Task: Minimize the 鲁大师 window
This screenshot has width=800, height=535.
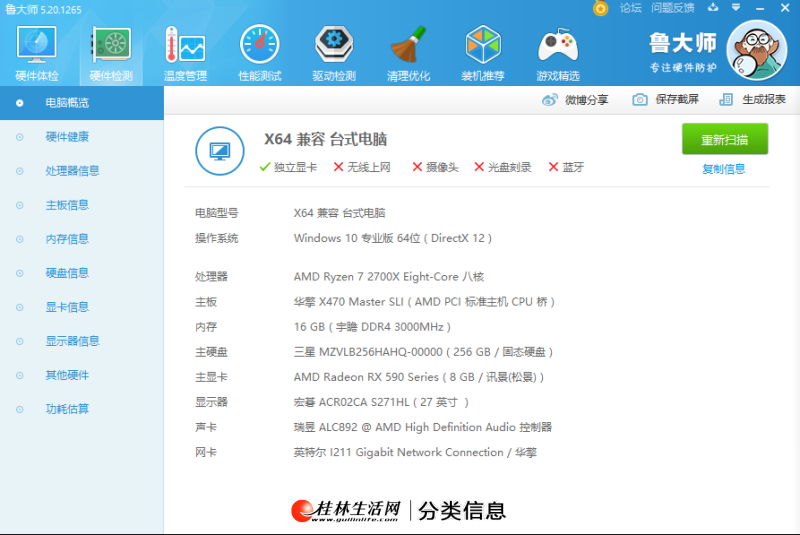Action: point(760,8)
